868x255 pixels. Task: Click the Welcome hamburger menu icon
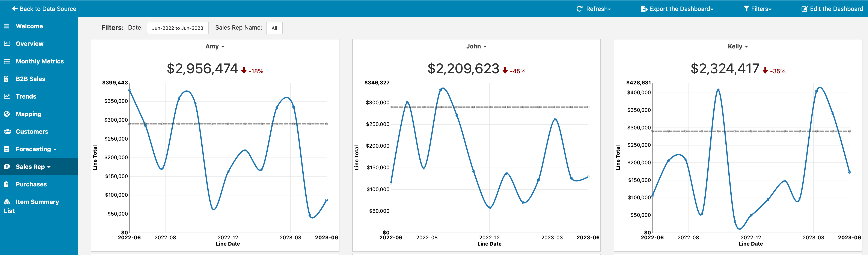point(6,26)
